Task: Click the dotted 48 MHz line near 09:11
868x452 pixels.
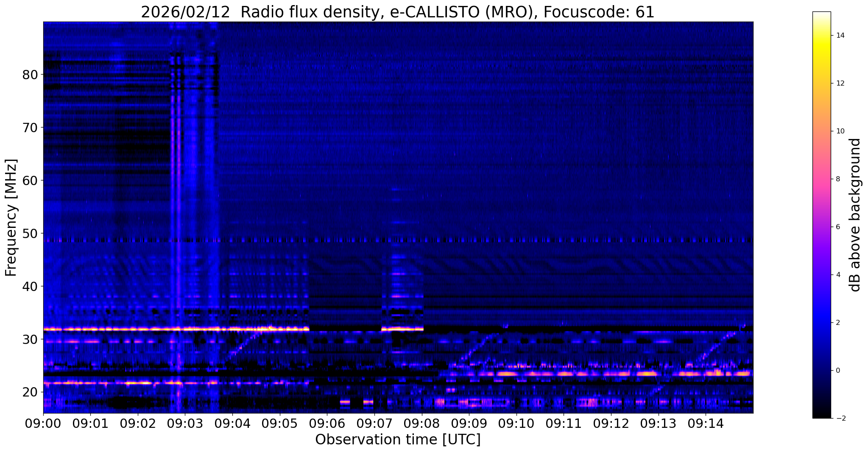Action: pyautogui.click(x=564, y=240)
